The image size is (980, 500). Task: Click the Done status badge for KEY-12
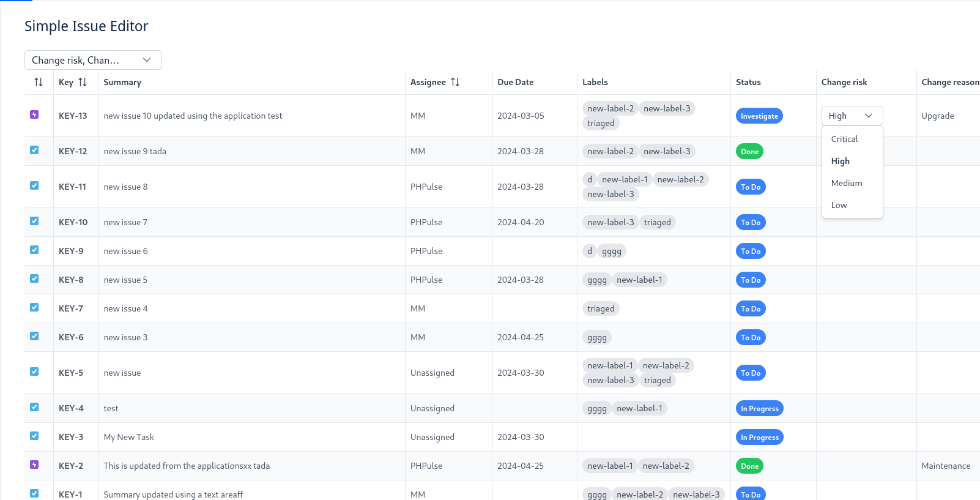click(749, 152)
